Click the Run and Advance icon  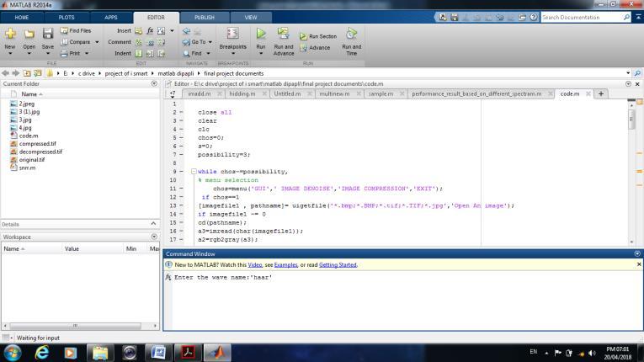(283, 34)
